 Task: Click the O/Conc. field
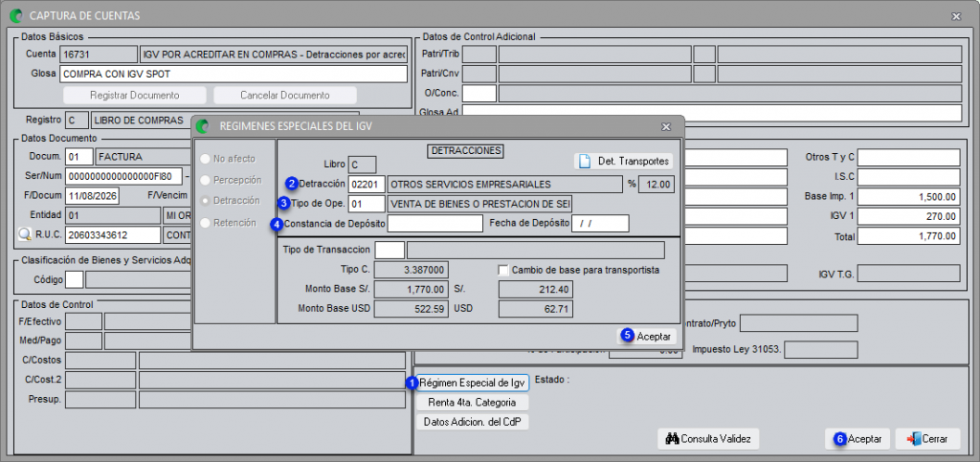[479, 94]
